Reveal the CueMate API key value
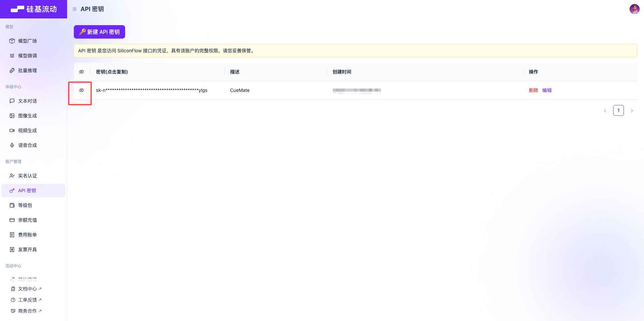 82,90
